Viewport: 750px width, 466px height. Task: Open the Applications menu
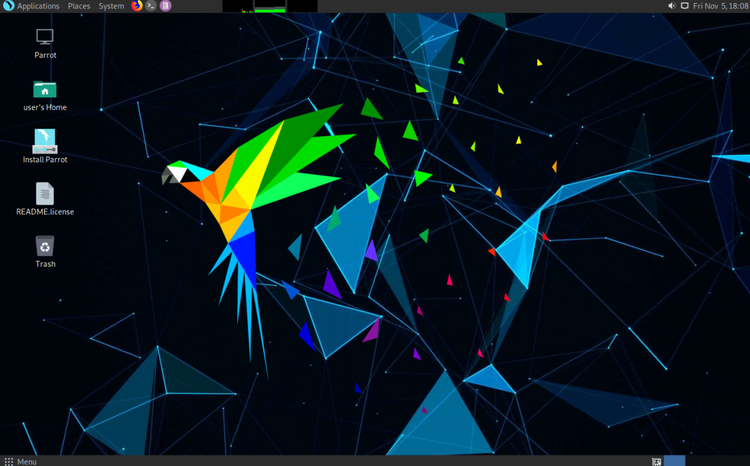tap(31, 6)
